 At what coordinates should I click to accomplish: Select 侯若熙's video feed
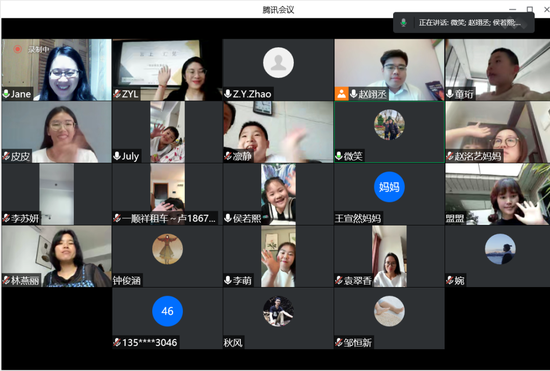(x=279, y=194)
